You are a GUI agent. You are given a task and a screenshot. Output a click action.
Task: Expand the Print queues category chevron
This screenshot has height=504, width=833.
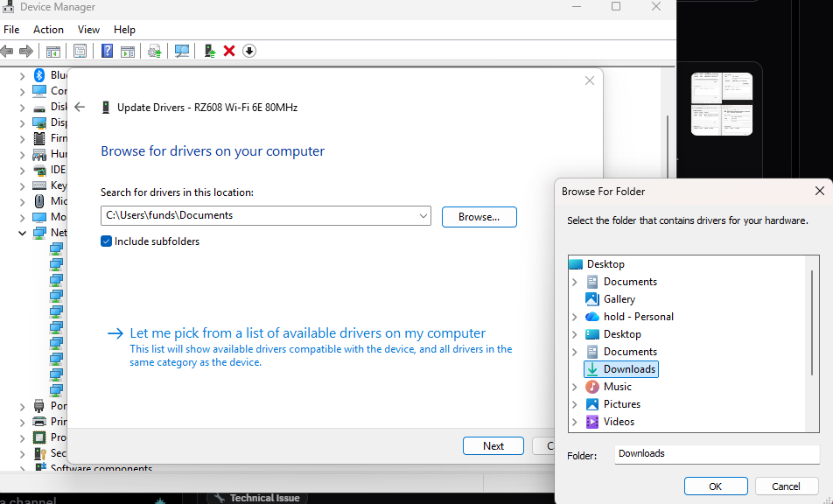coord(23,423)
